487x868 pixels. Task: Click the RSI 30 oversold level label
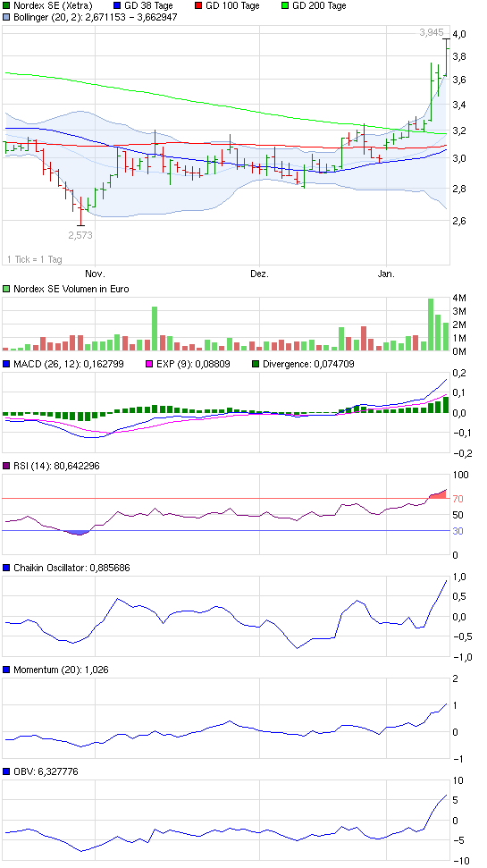458,531
